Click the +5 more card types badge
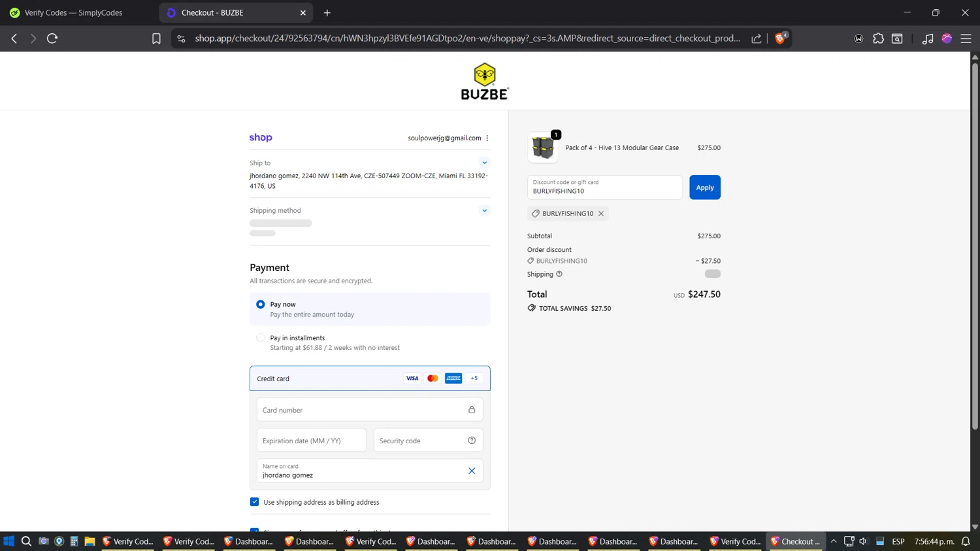This screenshot has width=980, height=551. tap(474, 378)
